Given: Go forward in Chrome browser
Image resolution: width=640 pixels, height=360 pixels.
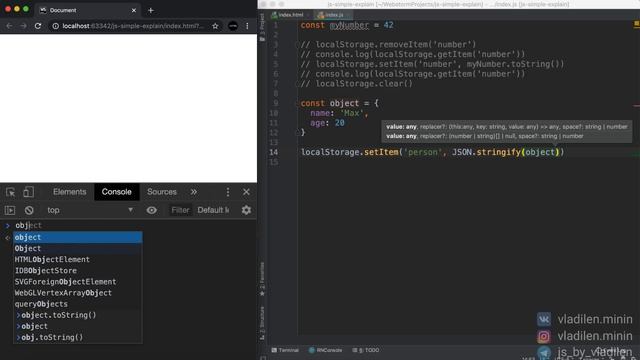Looking at the screenshot, I should click(x=23, y=26).
